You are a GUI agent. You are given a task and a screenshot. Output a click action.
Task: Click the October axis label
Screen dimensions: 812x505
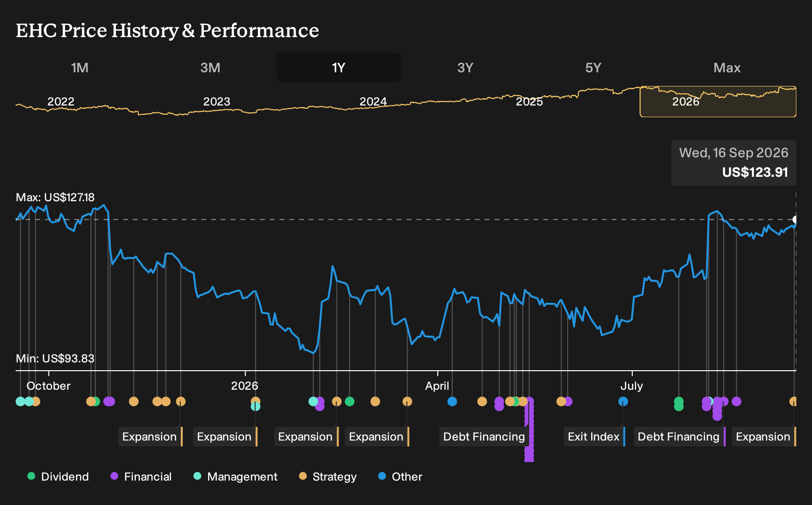point(48,386)
